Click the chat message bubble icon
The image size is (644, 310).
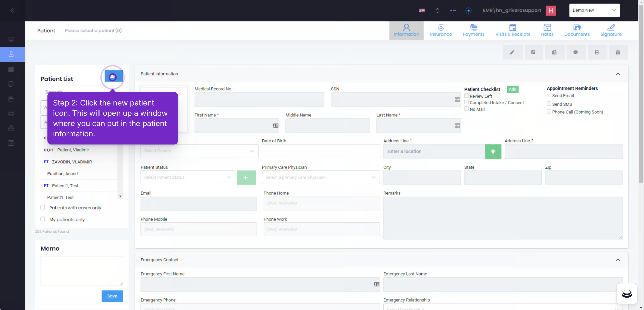576,52
